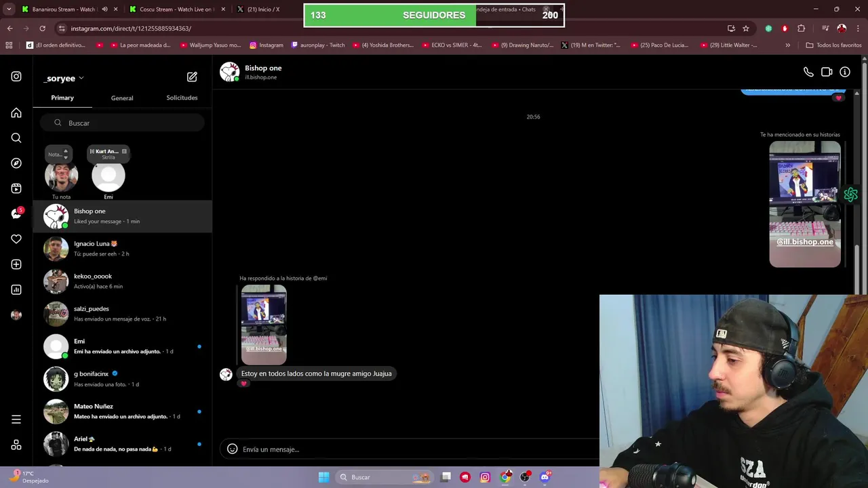Open the Drawing Naruto bookmark

(521, 45)
